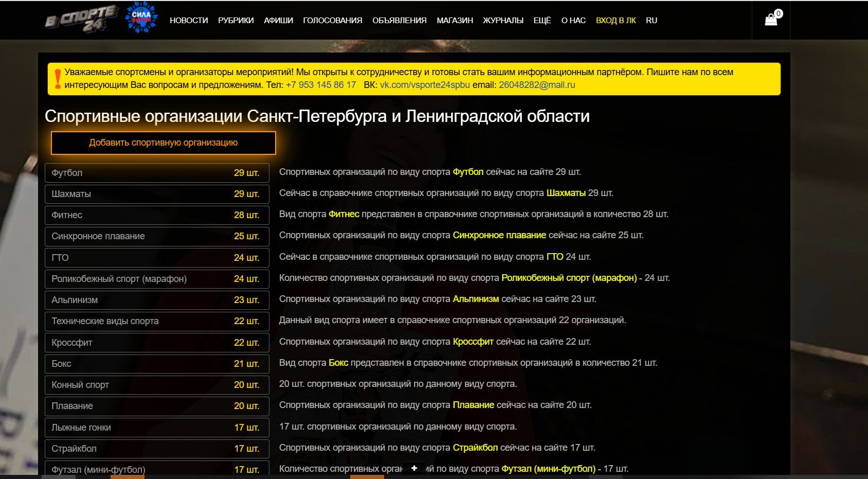Select the Синхронное плавание category row

157,236
